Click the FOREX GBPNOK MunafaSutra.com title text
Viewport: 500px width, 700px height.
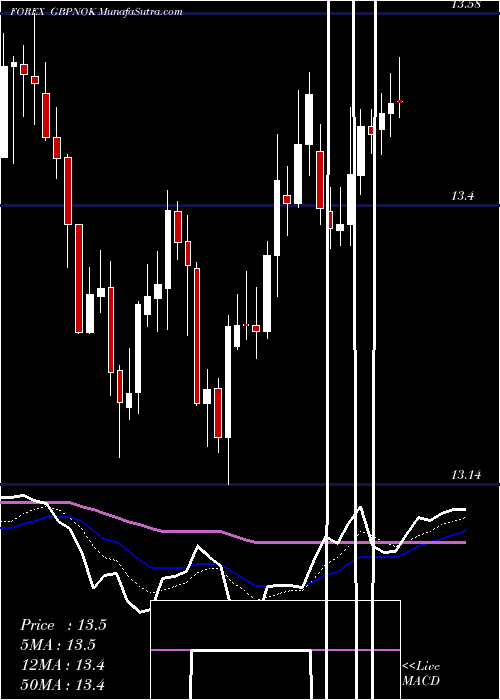tap(97, 12)
